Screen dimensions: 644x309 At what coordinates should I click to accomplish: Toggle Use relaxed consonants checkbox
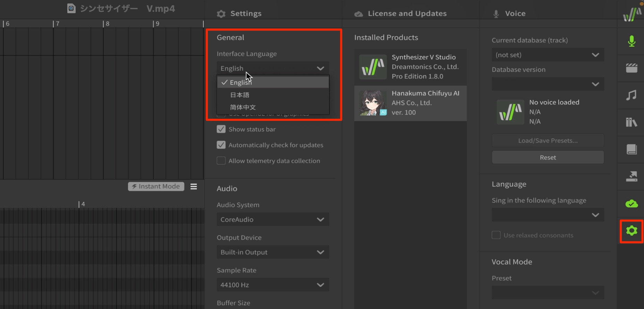[x=496, y=235]
